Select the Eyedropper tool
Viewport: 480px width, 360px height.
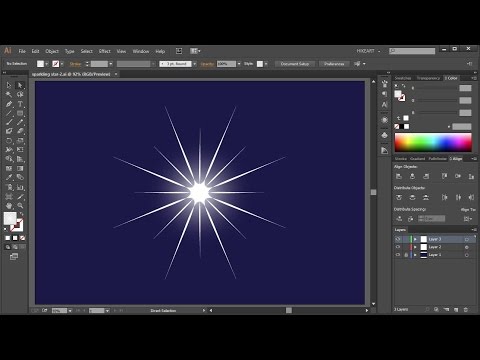pos(9,177)
